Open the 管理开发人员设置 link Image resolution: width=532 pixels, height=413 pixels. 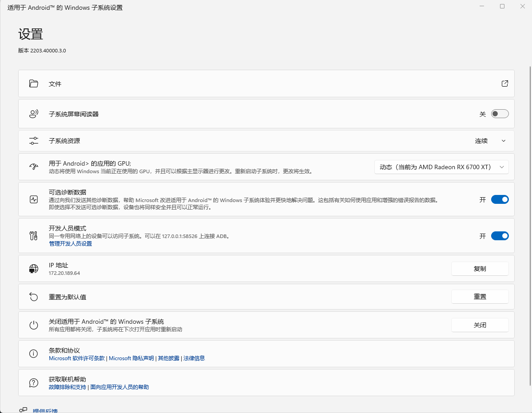[x=70, y=244]
